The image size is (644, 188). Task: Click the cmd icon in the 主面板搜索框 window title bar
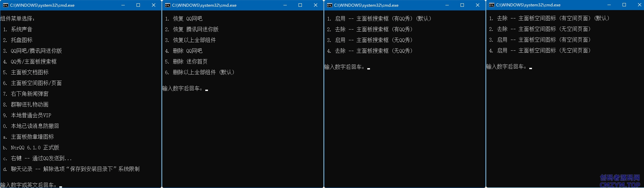(330, 5)
